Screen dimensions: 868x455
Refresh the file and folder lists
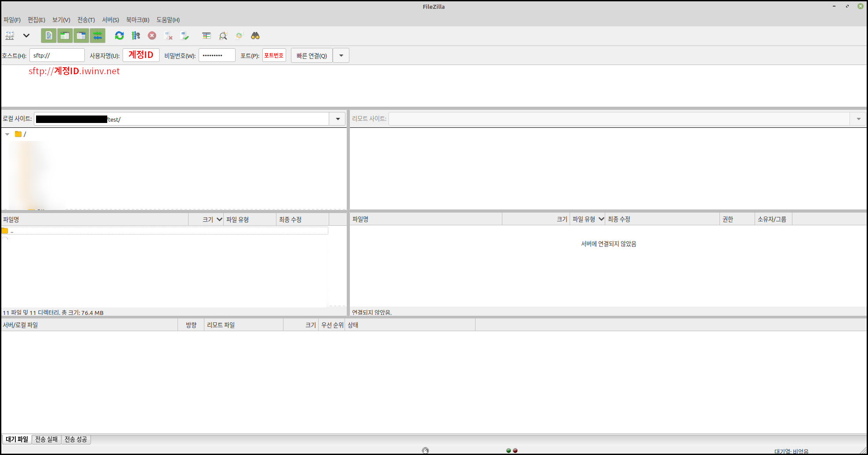click(x=119, y=36)
